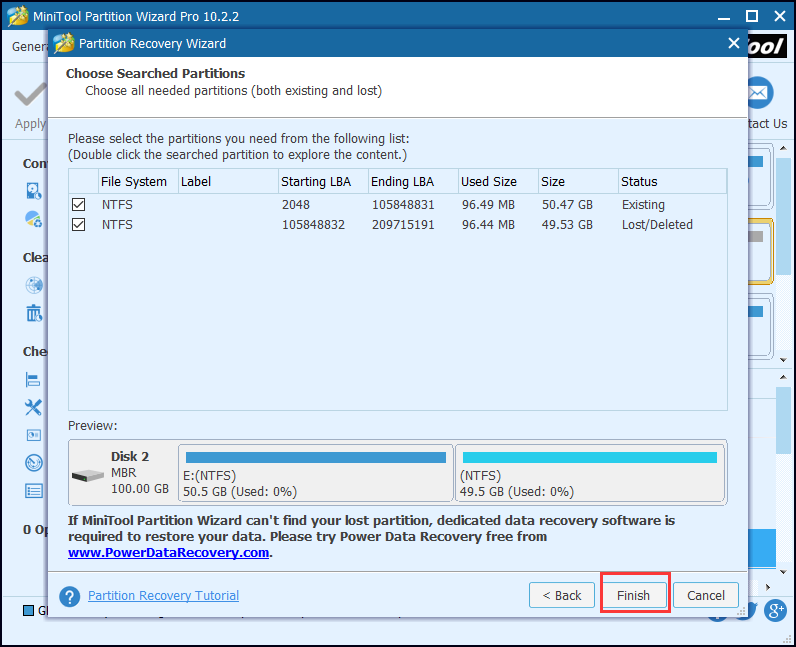796x647 pixels.
Task: Sort by the Starting LBA column header
Action: pyautogui.click(x=323, y=181)
